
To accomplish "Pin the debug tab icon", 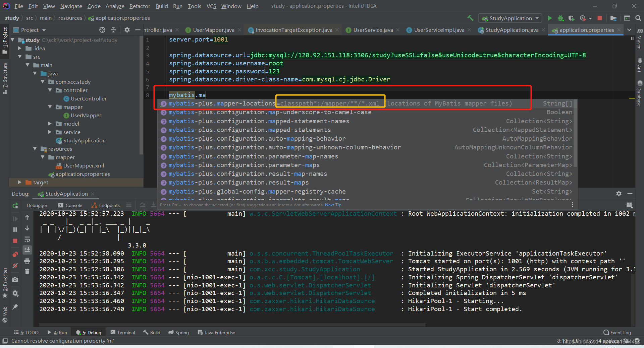I will (15, 306).
